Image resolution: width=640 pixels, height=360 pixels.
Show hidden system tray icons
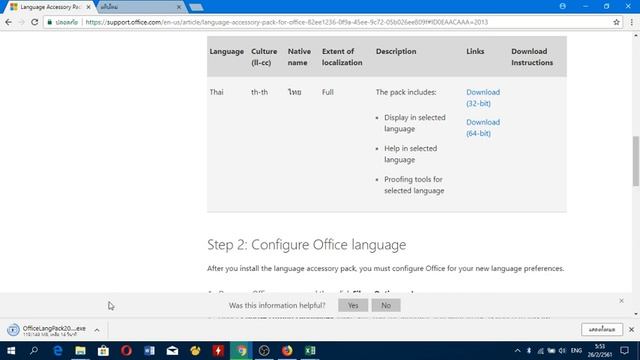[x=518, y=351]
